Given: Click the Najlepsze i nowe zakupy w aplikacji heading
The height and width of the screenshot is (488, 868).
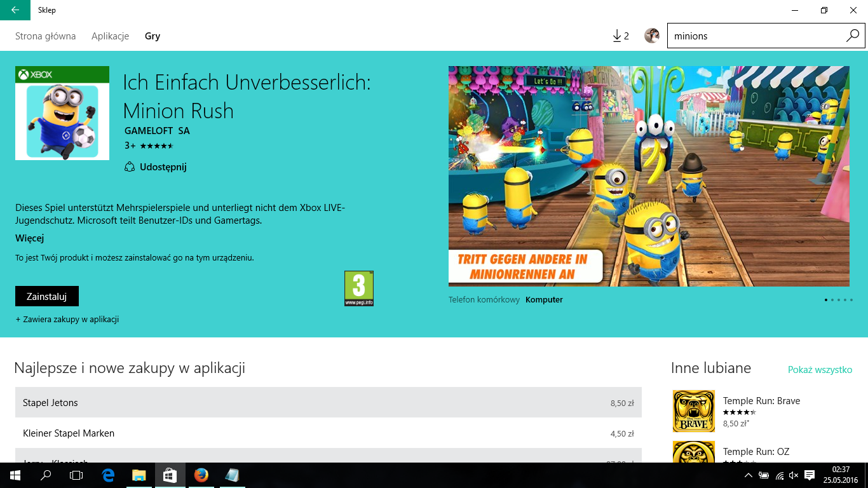Looking at the screenshot, I should click(130, 368).
